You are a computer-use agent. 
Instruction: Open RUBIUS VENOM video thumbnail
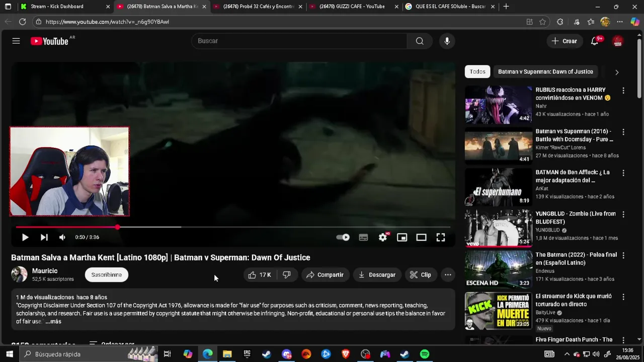498,105
